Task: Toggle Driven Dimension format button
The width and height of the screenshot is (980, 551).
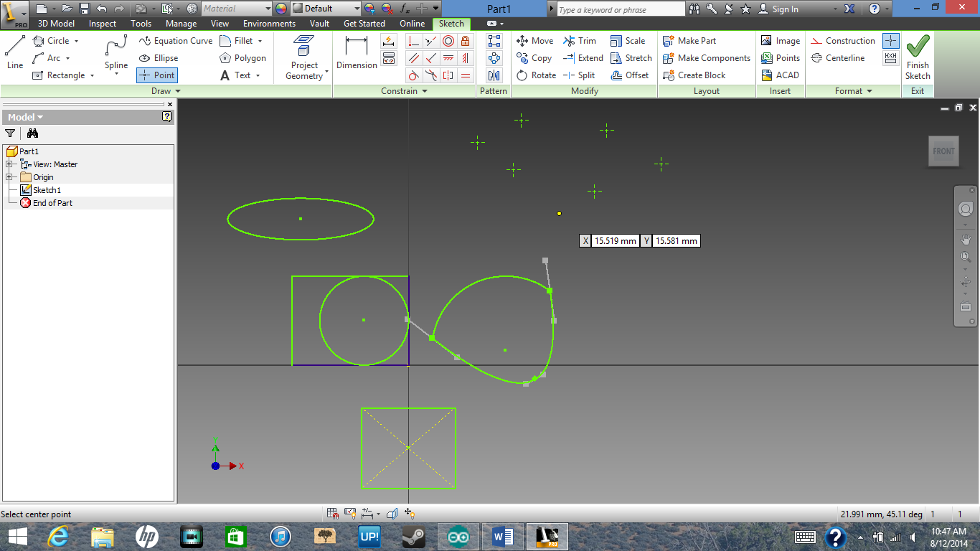Action: [x=891, y=58]
